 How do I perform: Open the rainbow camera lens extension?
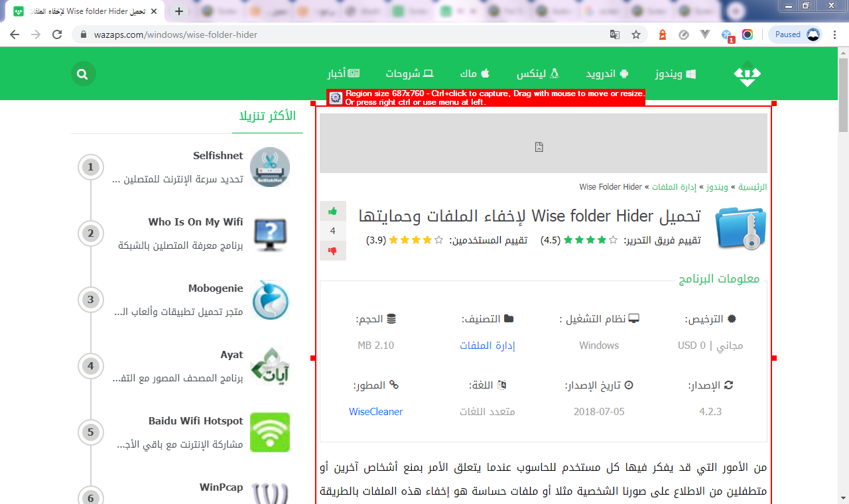pos(748,34)
